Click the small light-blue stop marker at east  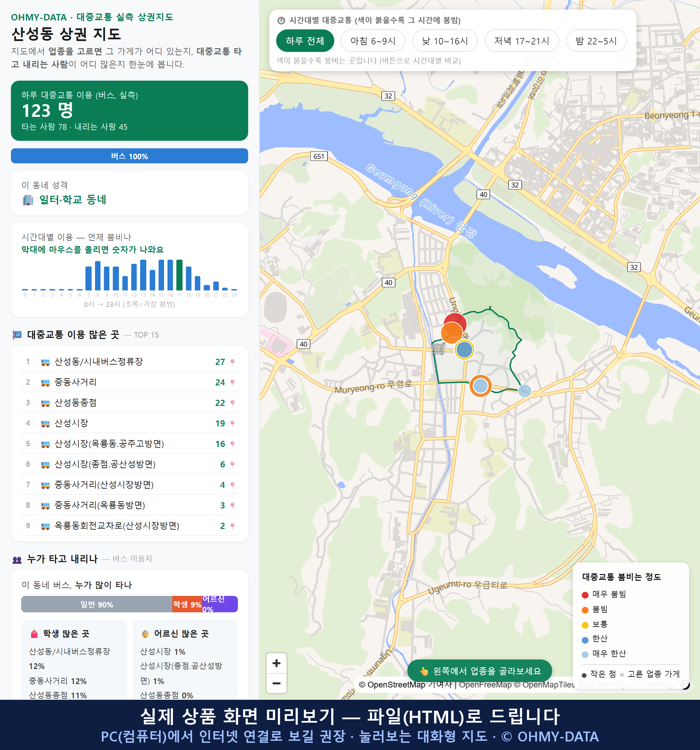click(x=525, y=391)
